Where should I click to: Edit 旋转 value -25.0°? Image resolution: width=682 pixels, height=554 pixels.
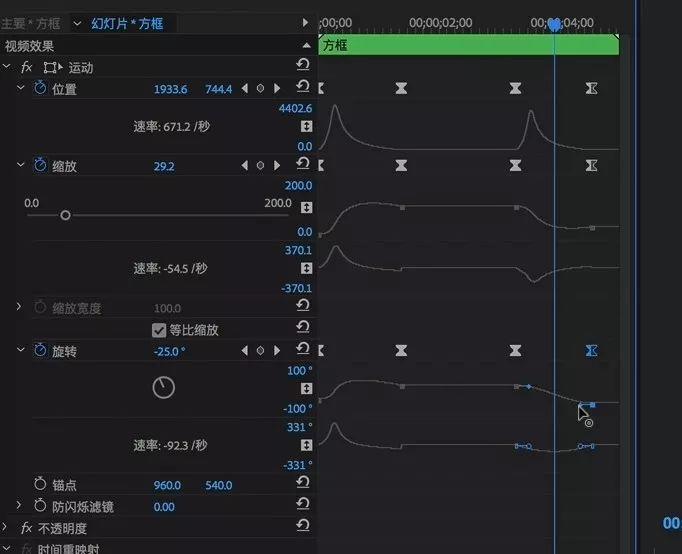pos(169,352)
